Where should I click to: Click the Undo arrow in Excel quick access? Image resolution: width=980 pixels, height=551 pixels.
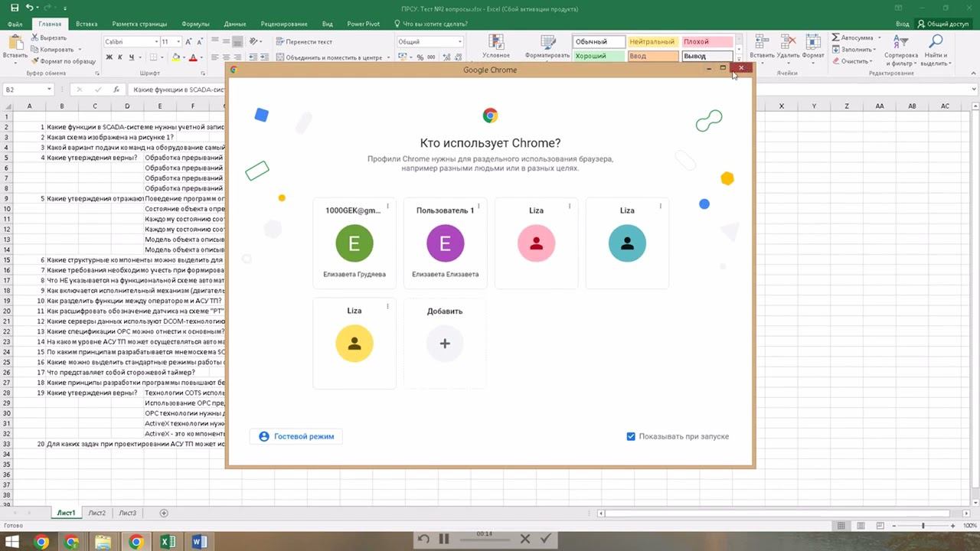pyautogui.click(x=29, y=8)
